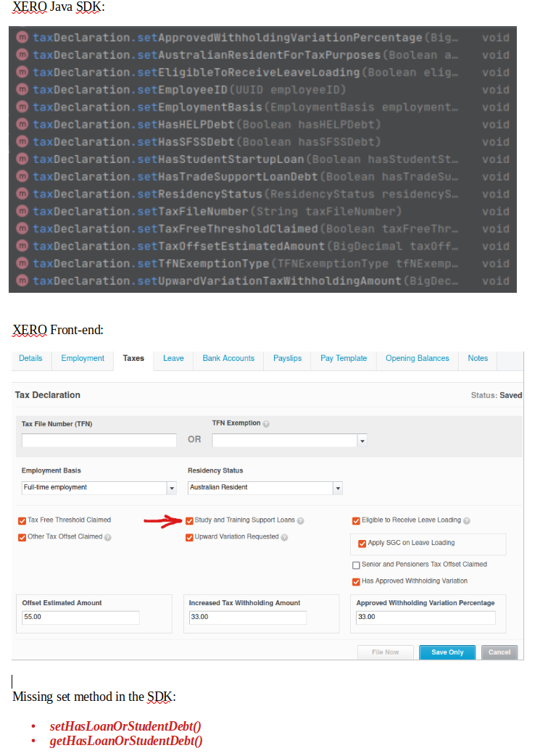Click method icon beside setUpwardVariationTaxWithholdingAmount
535x756 pixels.
22,280
